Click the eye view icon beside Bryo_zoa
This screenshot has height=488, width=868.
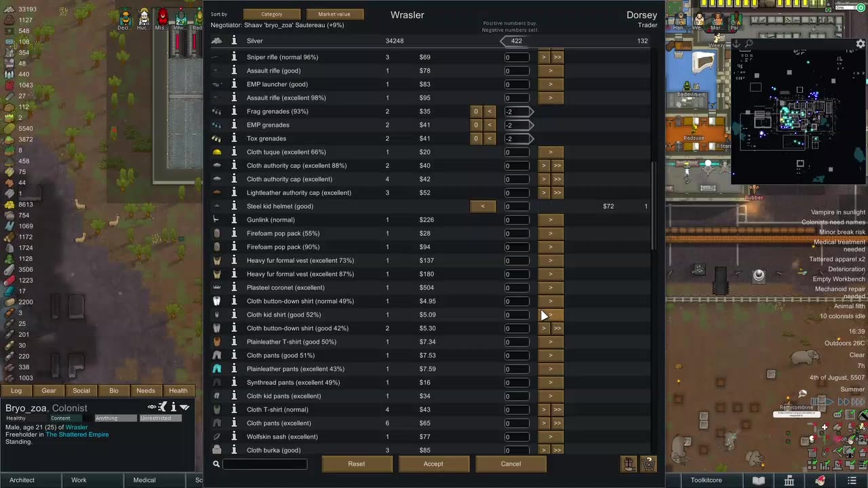point(152,407)
